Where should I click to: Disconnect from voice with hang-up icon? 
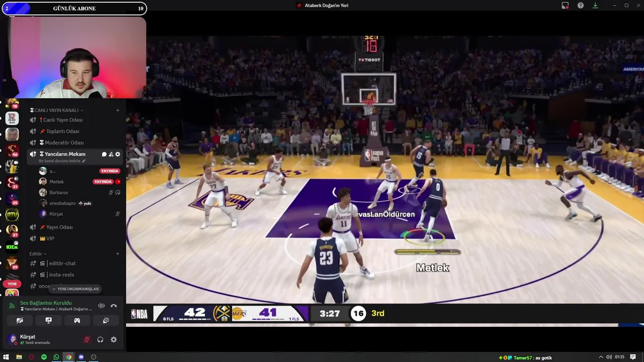[x=114, y=306]
